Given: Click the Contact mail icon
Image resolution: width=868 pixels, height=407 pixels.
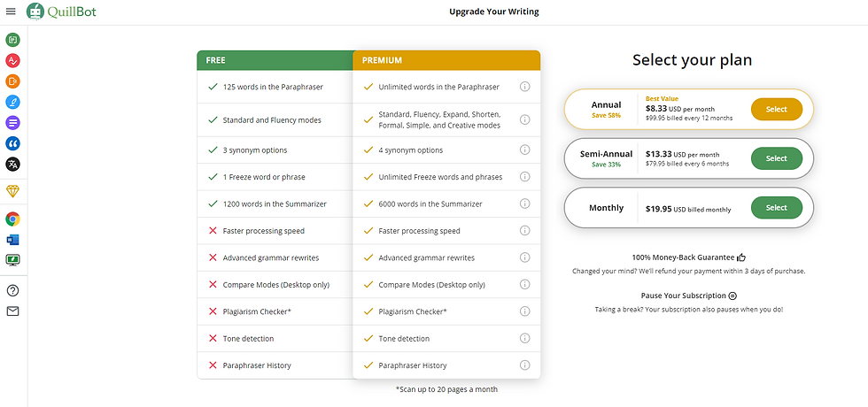Looking at the screenshot, I should point(12,311).
